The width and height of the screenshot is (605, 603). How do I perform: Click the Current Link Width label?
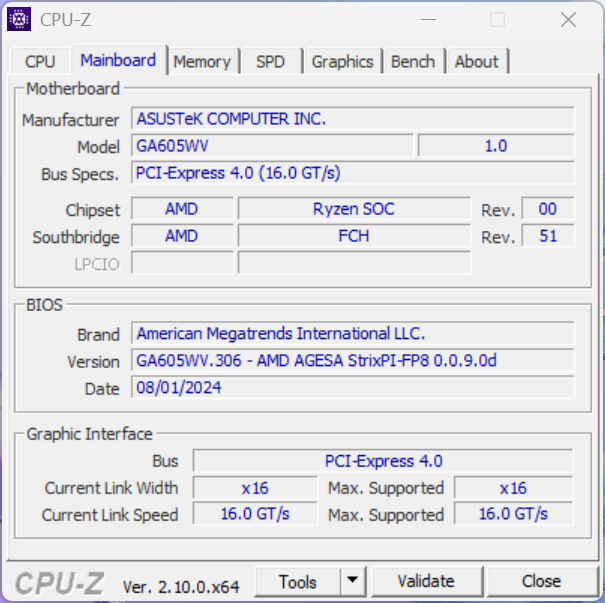click(112, 488)
